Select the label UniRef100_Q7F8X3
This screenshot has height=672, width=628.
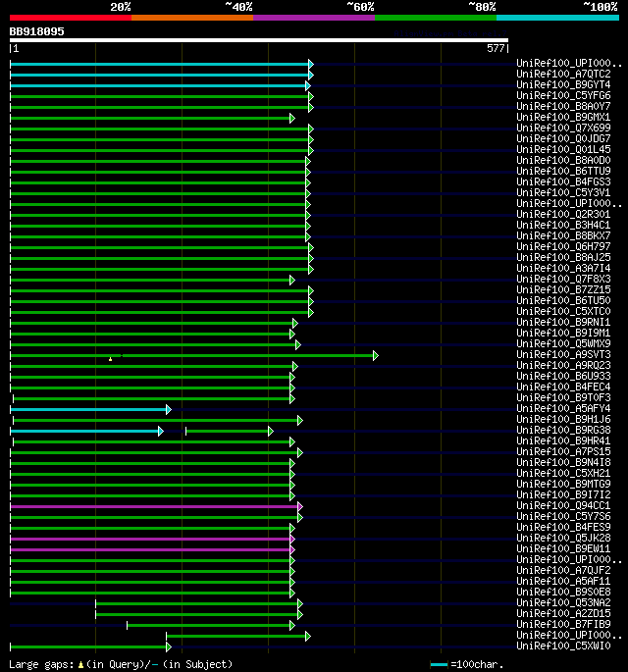(563, 279)
